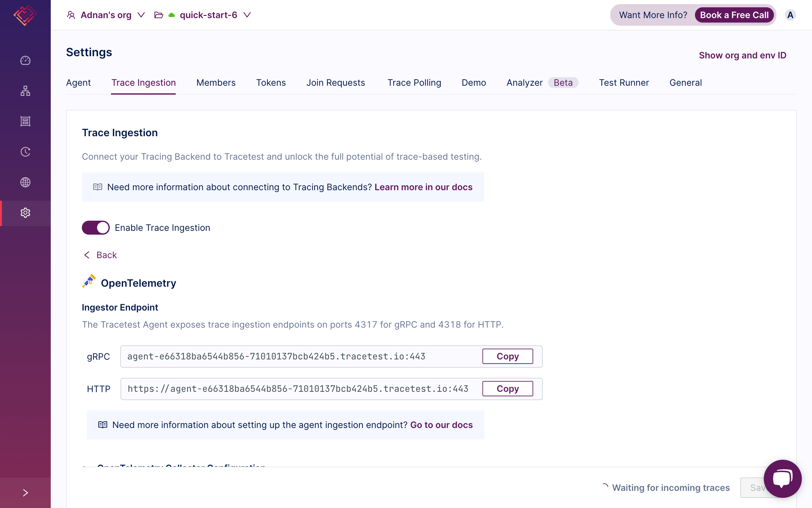
Task: Switch to the Members tab
Action: pos(216,83)
